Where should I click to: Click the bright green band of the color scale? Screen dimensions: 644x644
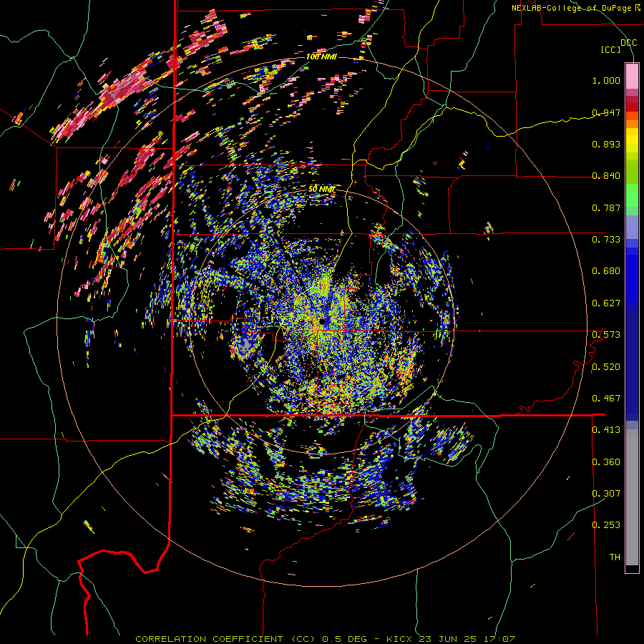click(632, 195)
